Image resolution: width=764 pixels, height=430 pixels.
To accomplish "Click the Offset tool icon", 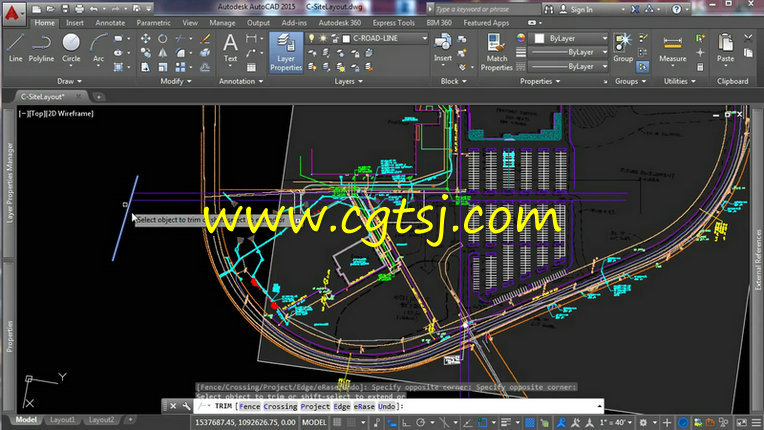I will (x=205, y=67).
